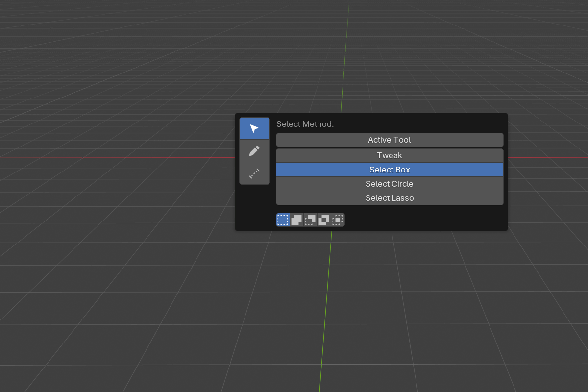The width and height of the screenshot is (588, 392).
Task: Set selection mode to subtract selection
Action: [310, 220]
